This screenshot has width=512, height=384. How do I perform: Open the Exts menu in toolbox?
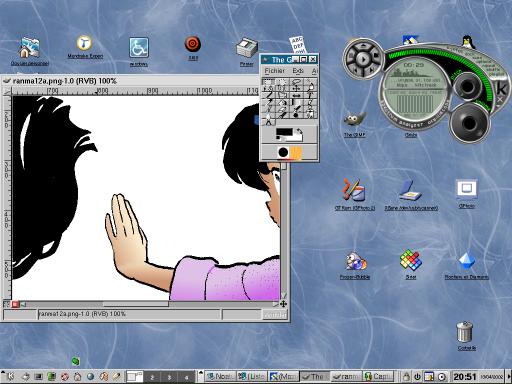pos(298,71)
